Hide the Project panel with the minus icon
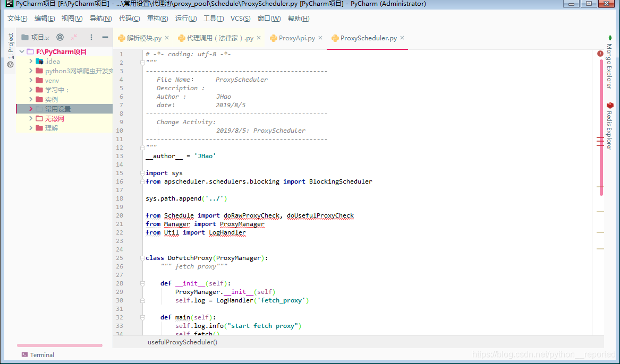620x364 pixels. click(x=105, y=37)
